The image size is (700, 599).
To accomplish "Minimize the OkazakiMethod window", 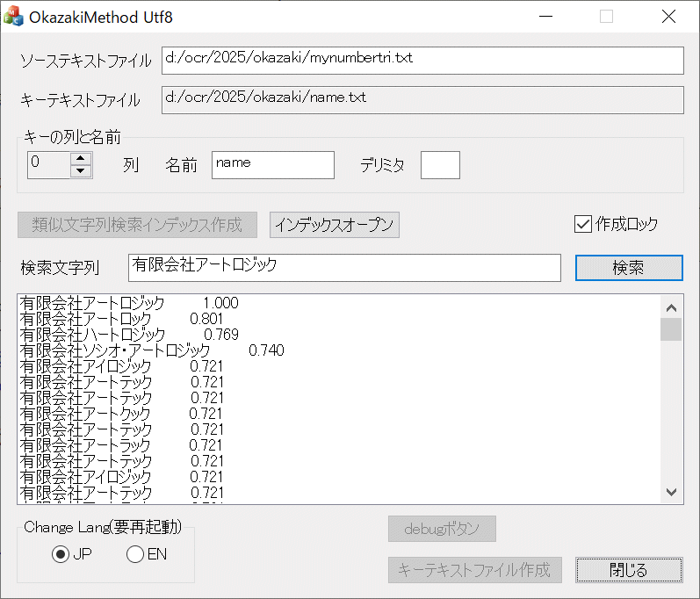I will (x=545, y=17).
